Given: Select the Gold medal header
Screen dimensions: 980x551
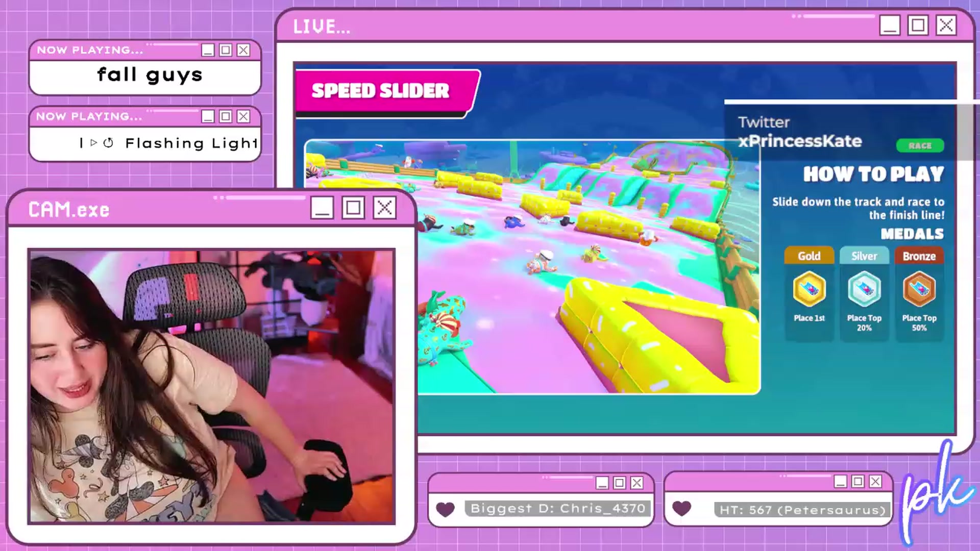Looking at the screenshot, I should pos(809,256).
